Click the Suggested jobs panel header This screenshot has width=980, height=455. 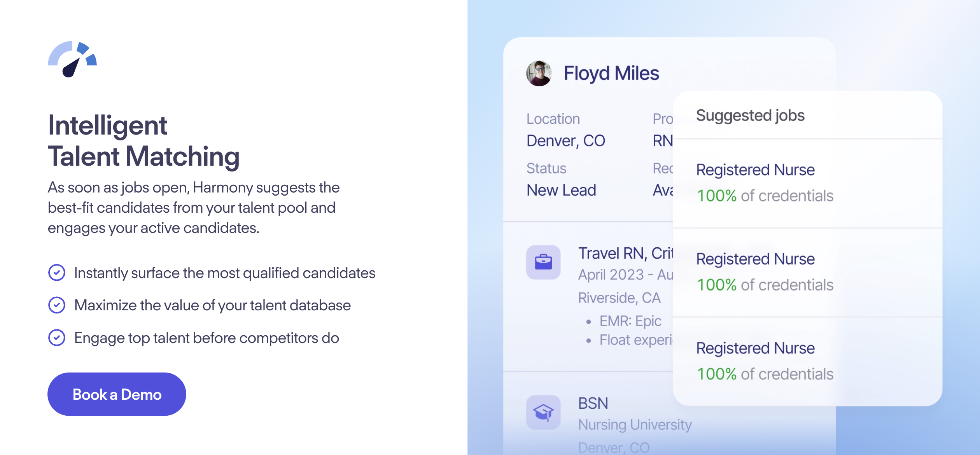pos(750,115)
